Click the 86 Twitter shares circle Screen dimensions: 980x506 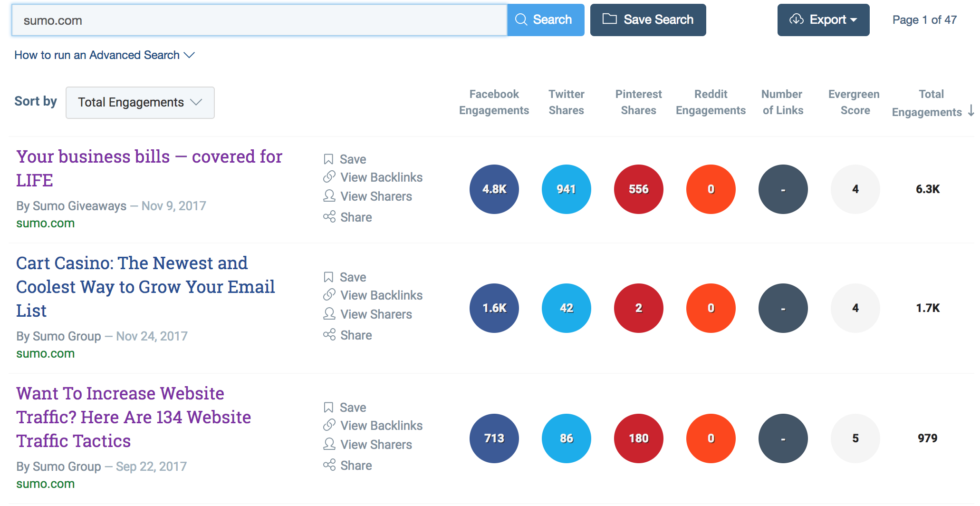coord(567,438)
